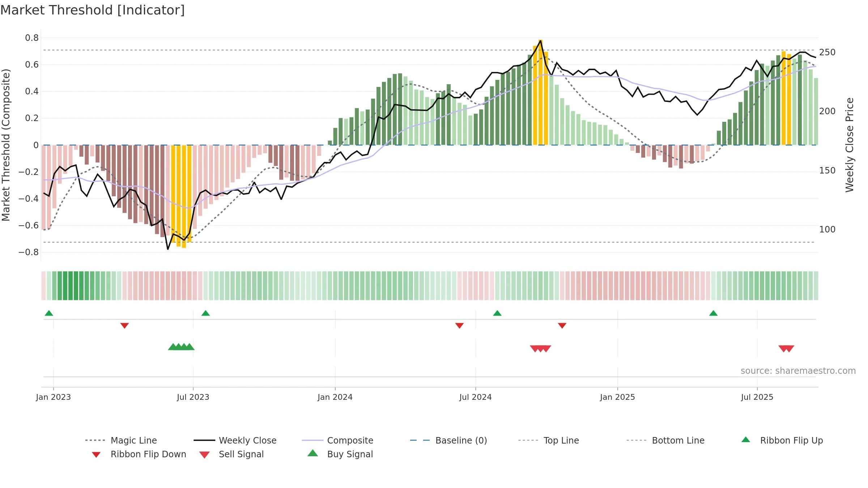Click the tallest yellow bar at the 2024 peak

click(x=540, y=92)
